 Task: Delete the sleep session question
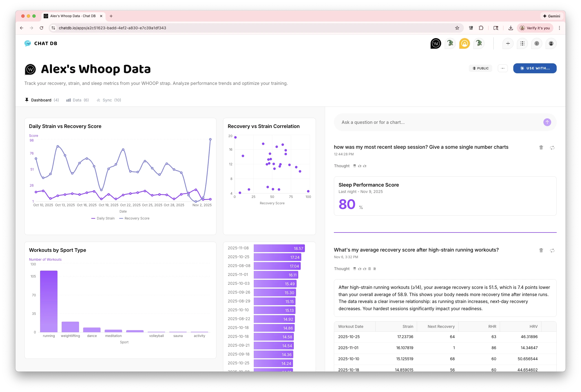coord(541,148)
